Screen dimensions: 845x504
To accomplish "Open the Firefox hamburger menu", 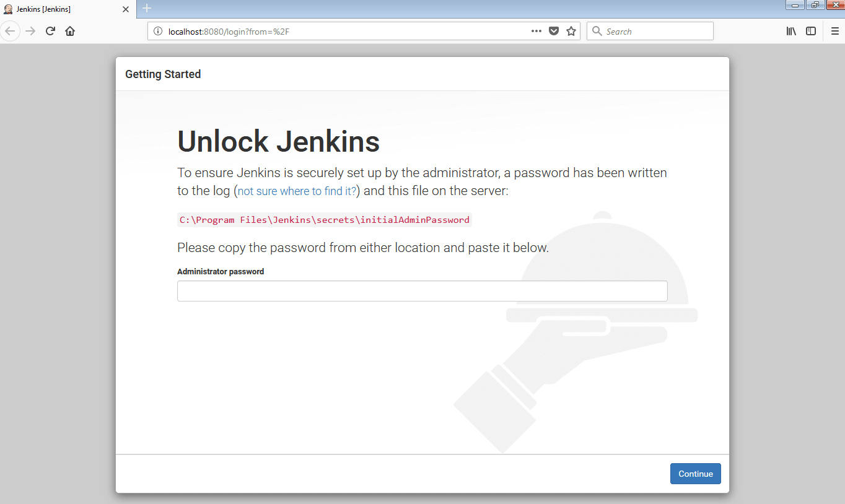I will (x=834, y=31).
